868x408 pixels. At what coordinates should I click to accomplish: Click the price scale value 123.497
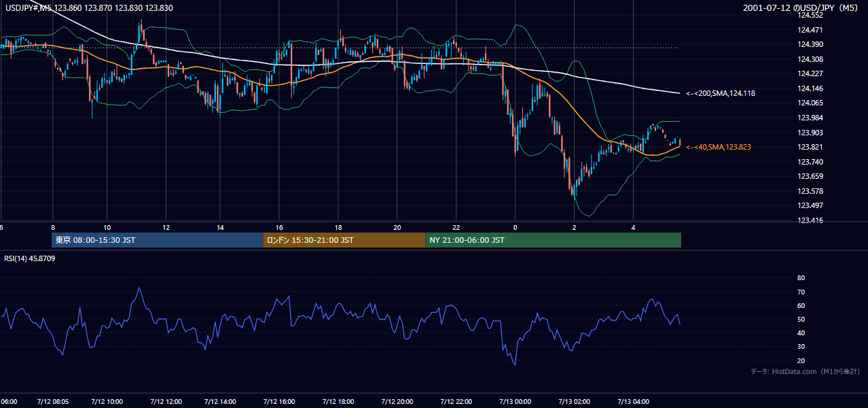point(811,206)
